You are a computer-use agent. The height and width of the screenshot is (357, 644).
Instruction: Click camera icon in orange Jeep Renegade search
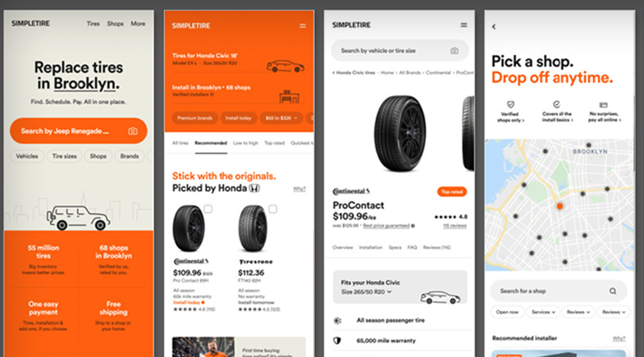[x=132, y=131]
